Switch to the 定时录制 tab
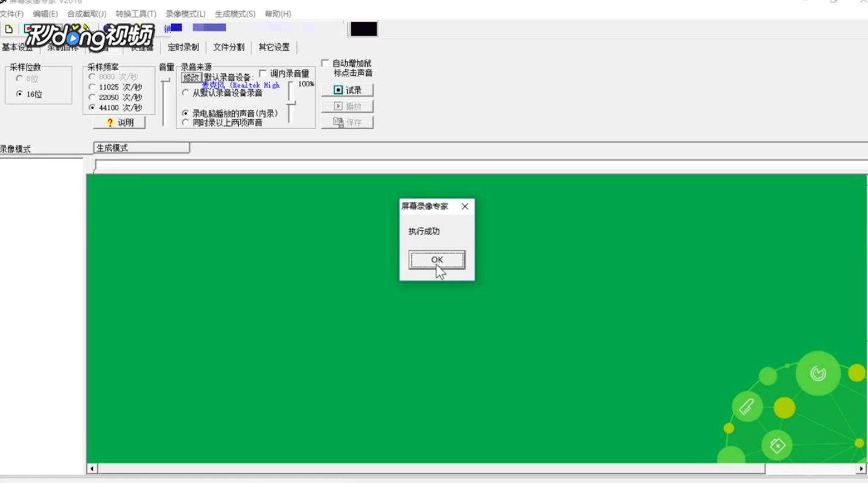 183,47
